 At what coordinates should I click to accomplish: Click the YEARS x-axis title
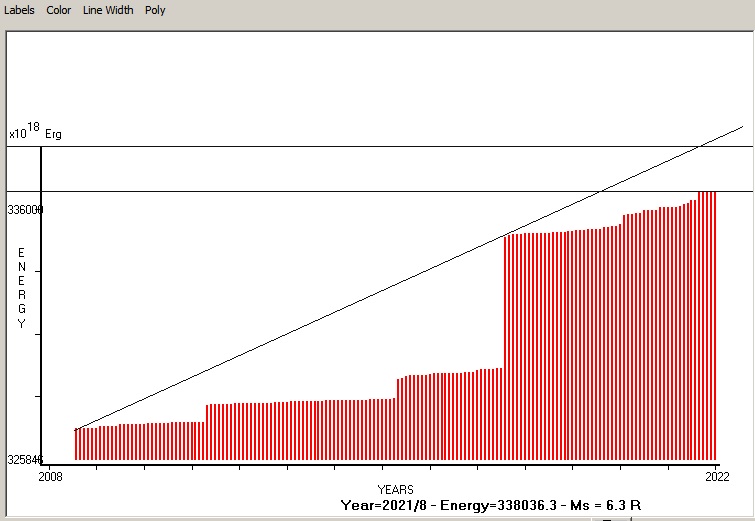(x=395, y=489)
